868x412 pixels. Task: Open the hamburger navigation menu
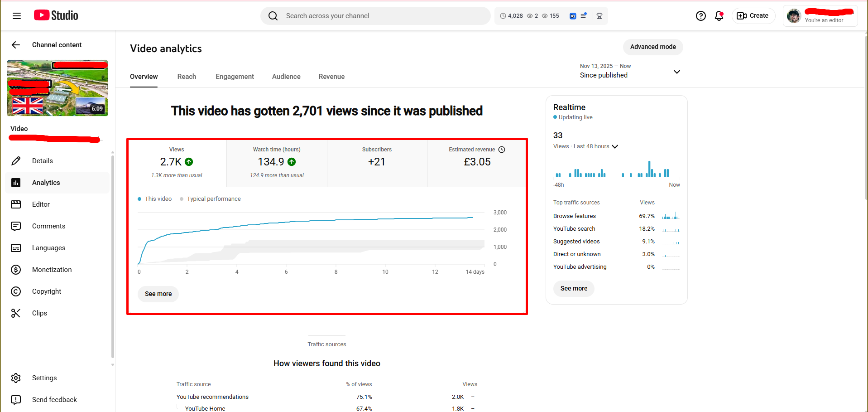point(17,16)
